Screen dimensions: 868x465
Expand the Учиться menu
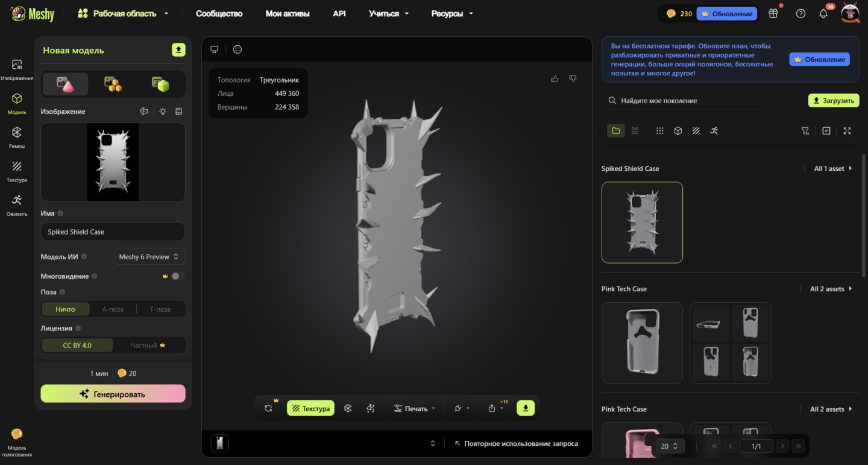point(389,13)
